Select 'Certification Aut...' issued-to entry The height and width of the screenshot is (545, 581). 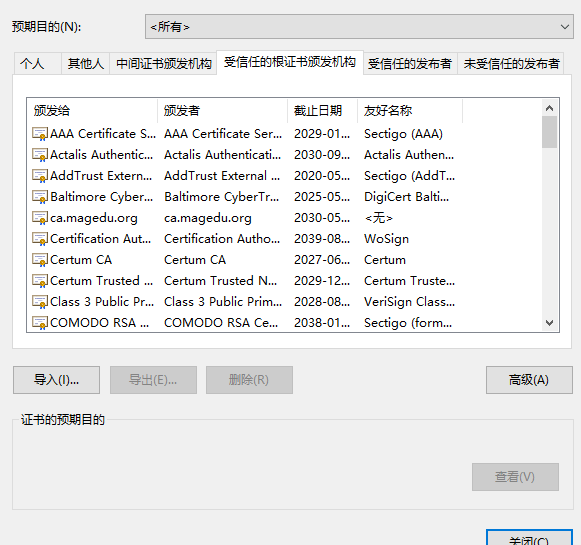tap(101, 239)
